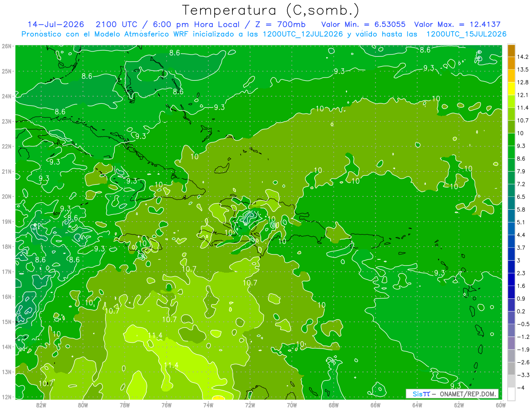This screenshot has height=411, width=532.
Task: Click the dark orange swatch atop colorbar
Action: [511, 51]
